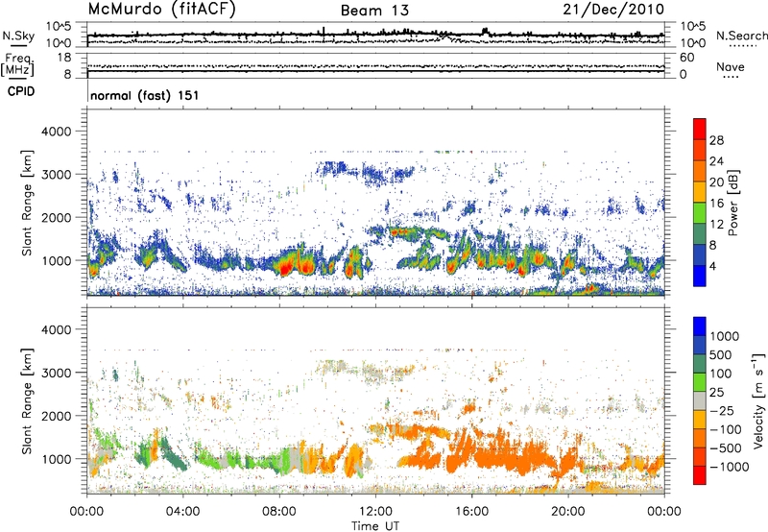Click the 'normal (fast) 151' text

coord(145,95)
